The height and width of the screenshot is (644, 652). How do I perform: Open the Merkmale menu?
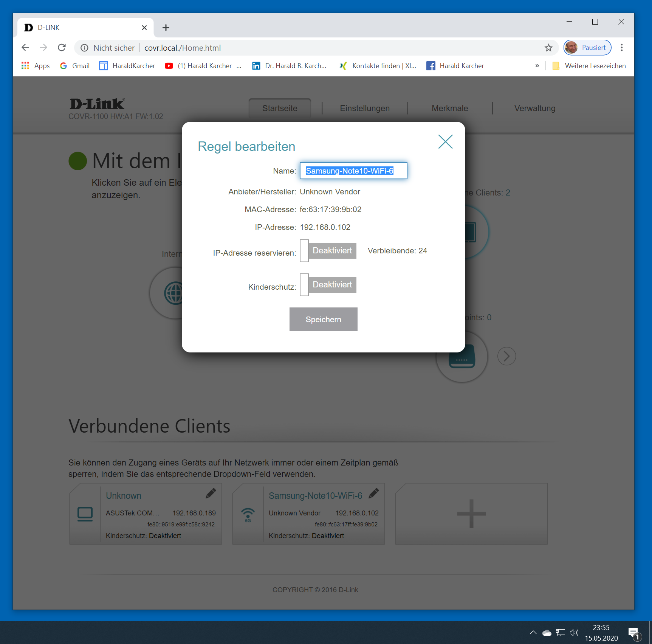click(x=450, y=108)
